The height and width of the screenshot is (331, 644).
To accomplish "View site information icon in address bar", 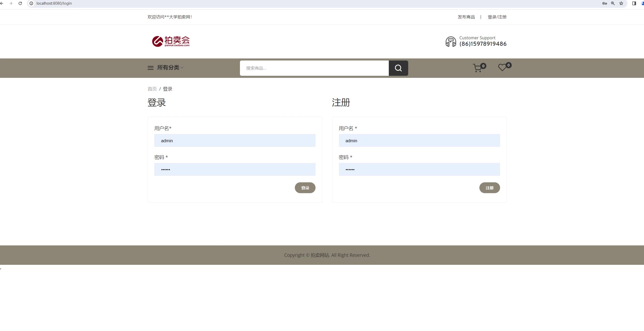I will click(31, 3).
